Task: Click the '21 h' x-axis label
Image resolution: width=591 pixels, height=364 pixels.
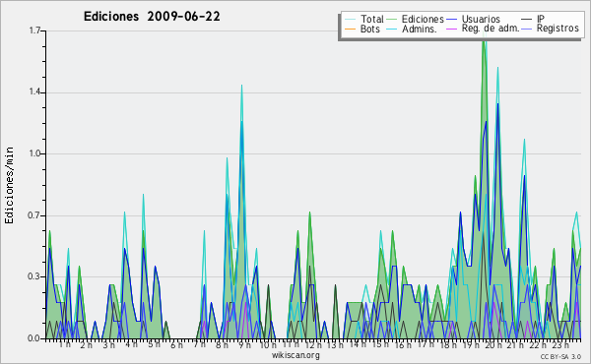Action: coord(515,345)
